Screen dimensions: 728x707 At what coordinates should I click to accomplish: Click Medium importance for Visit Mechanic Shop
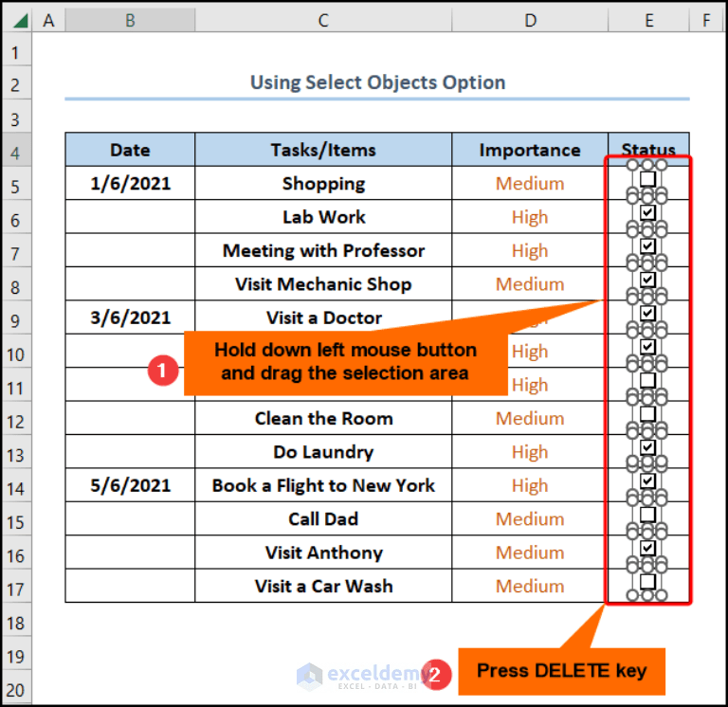tap(530, 283)
